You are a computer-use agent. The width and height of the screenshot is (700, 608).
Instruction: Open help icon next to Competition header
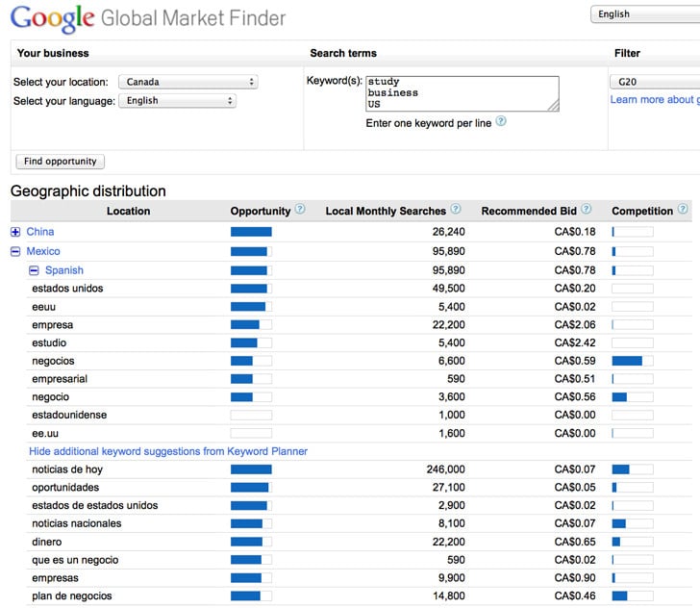point(683,209)
